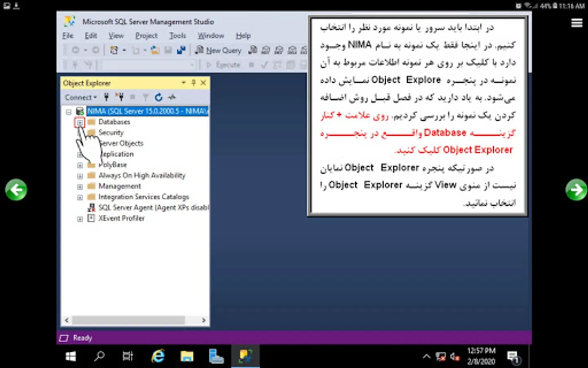588x368 pixels.
Task: Click the Cancel Executing Query stop icon
Action: (252, 65)
